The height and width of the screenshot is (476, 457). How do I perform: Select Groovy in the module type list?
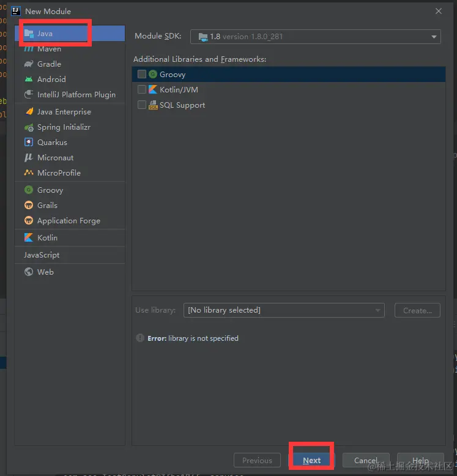click(70, 190)
